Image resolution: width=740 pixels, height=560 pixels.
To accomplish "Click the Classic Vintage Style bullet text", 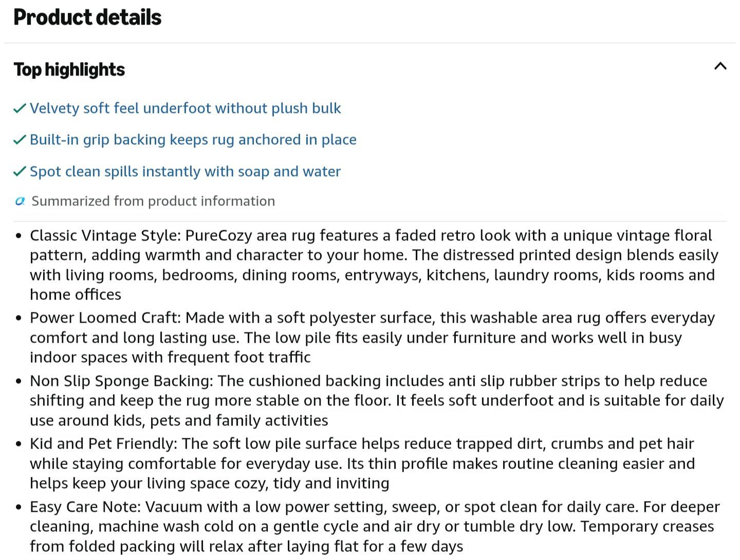I will (374, 265).
